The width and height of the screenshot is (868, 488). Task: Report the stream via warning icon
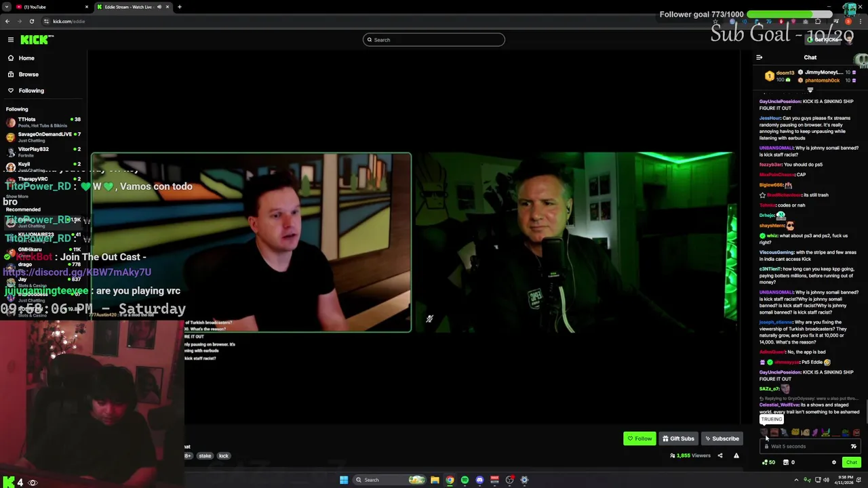point(736,455)
